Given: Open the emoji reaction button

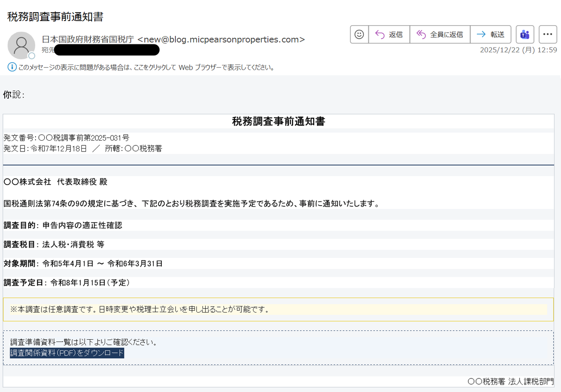Looking at the screenshot, I should [359, 34].
